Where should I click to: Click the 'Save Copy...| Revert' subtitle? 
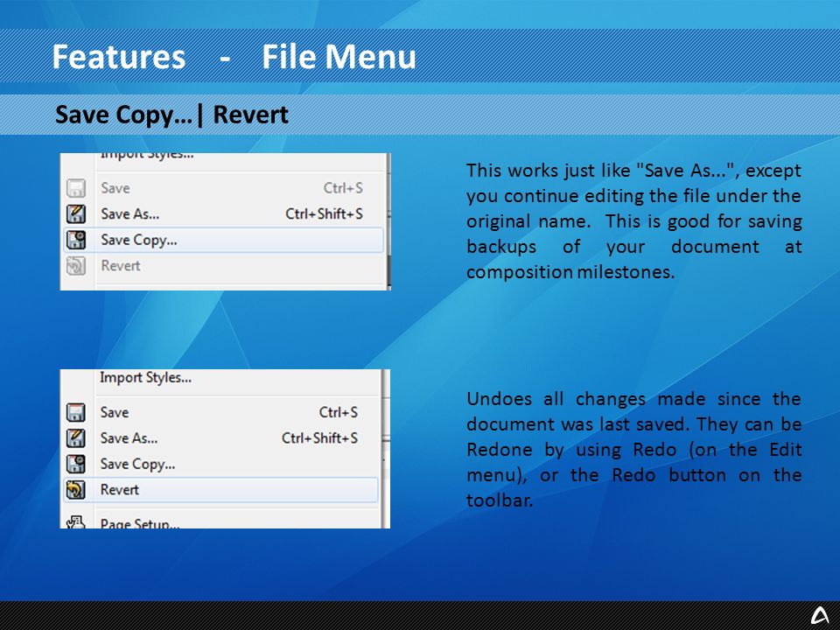(x=172, y=115)
